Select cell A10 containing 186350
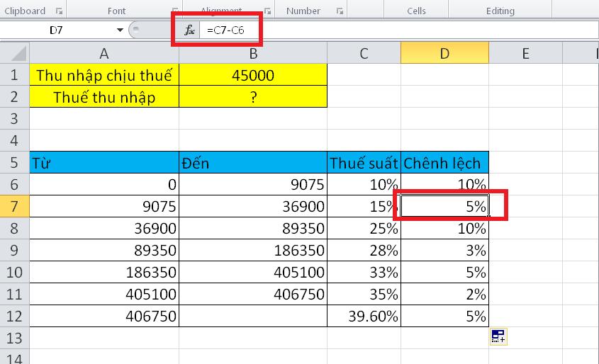Viewport: 599px width, 364px height. (x=104, y=272)
